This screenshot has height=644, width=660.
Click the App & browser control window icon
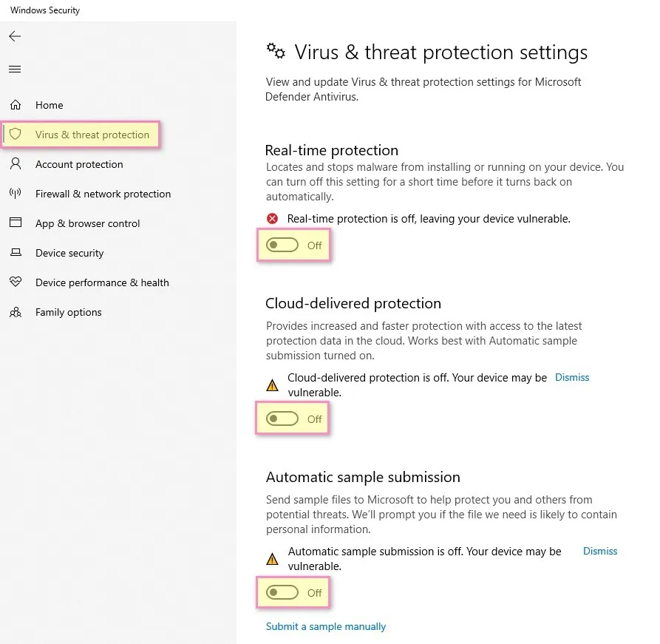click(16, 223)
